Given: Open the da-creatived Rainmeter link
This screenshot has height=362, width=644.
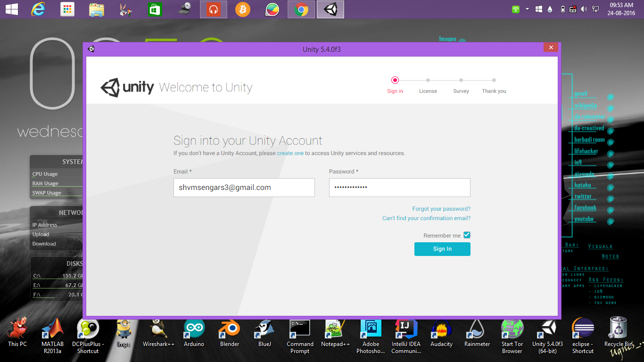Looking at the screenshot, I should point(589,128).
